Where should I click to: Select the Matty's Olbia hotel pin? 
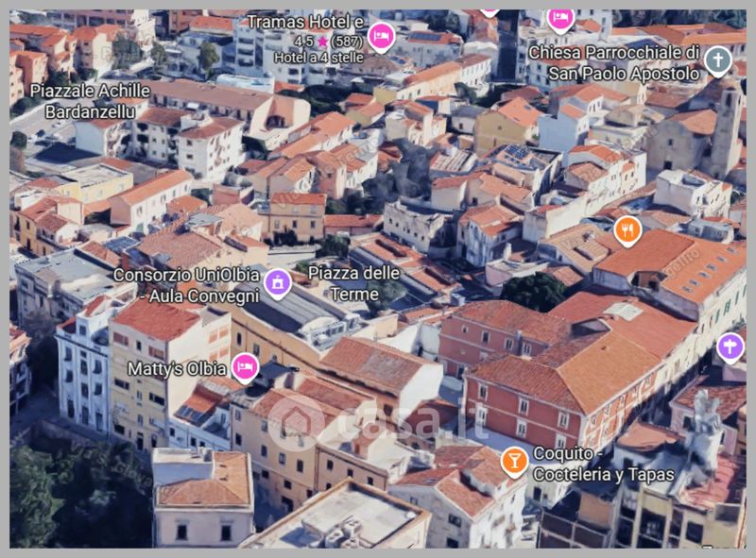point(245,366)
